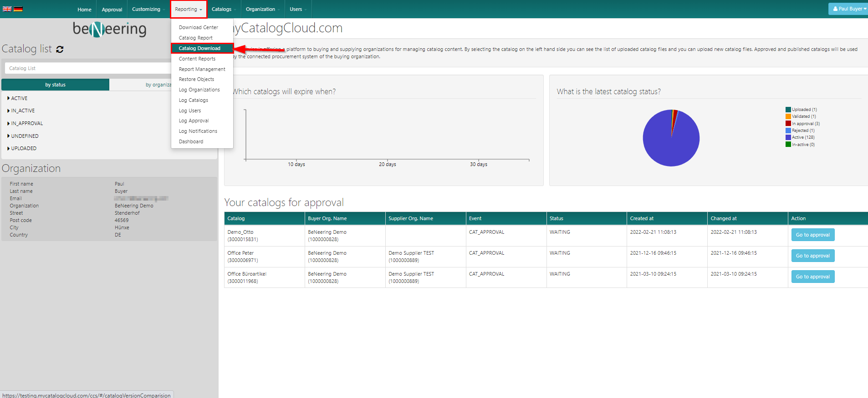
Task: Click the catalog status pie chart
Action: pyautogui.click(x=671, y=138)
